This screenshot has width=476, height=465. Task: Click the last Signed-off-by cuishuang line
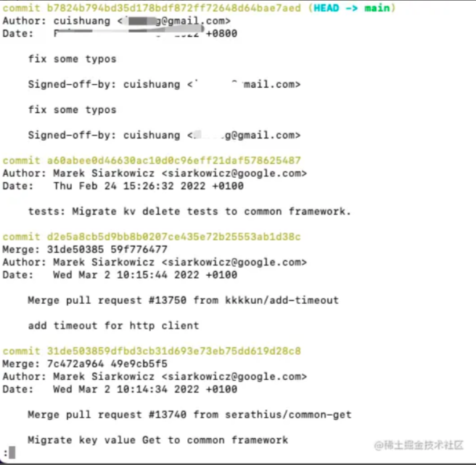point(164,135)
